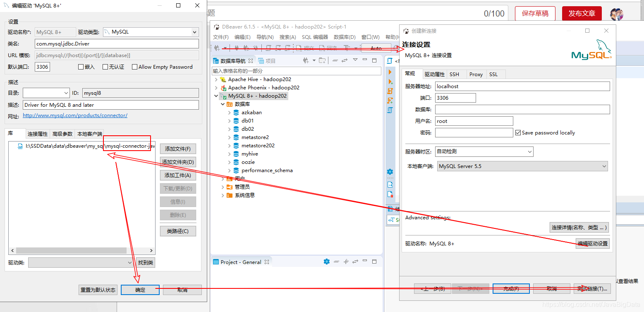Click the 类名 input field
Screen dimensions: 644x312
[117, 43]
